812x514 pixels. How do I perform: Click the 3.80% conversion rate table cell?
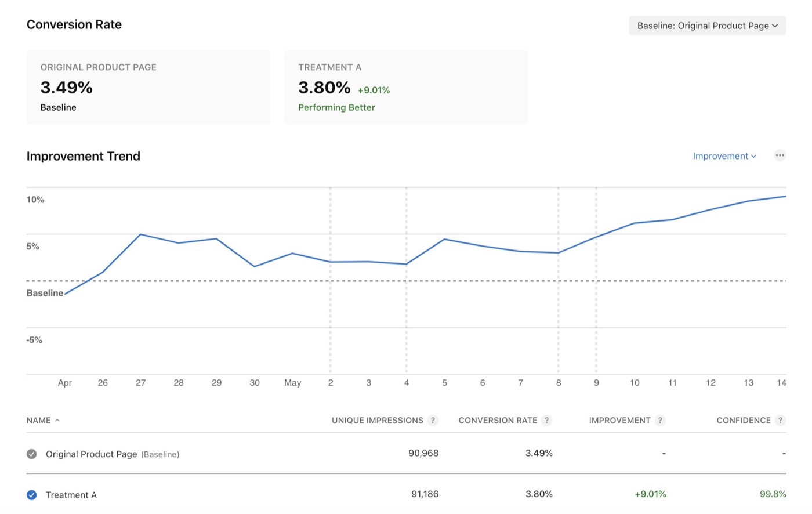coord(539,494)
